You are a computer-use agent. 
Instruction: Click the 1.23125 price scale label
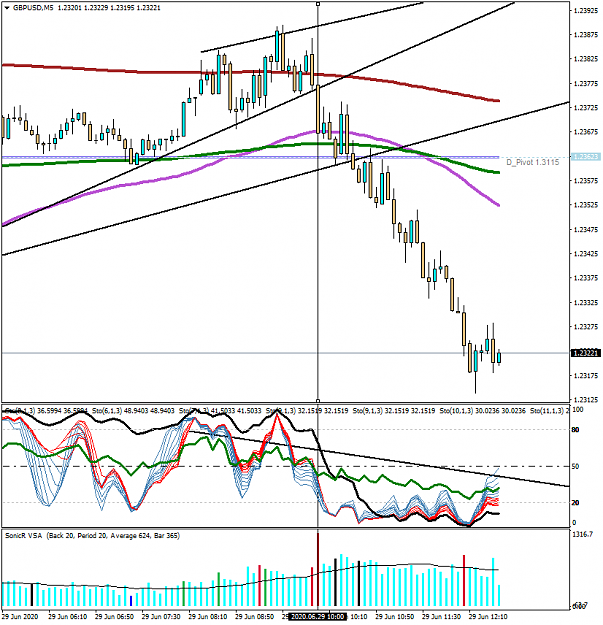pyautogui.click(x=586, y=399)
